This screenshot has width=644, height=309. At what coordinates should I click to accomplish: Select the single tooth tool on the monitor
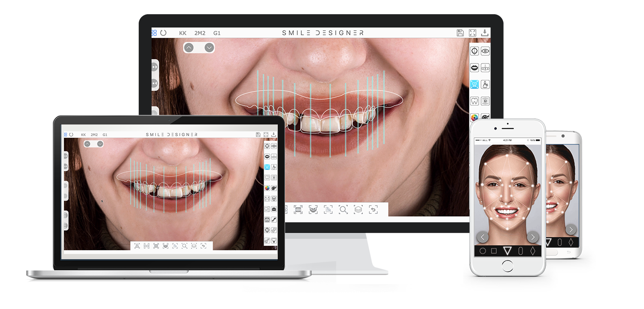[x=474, y=101]
